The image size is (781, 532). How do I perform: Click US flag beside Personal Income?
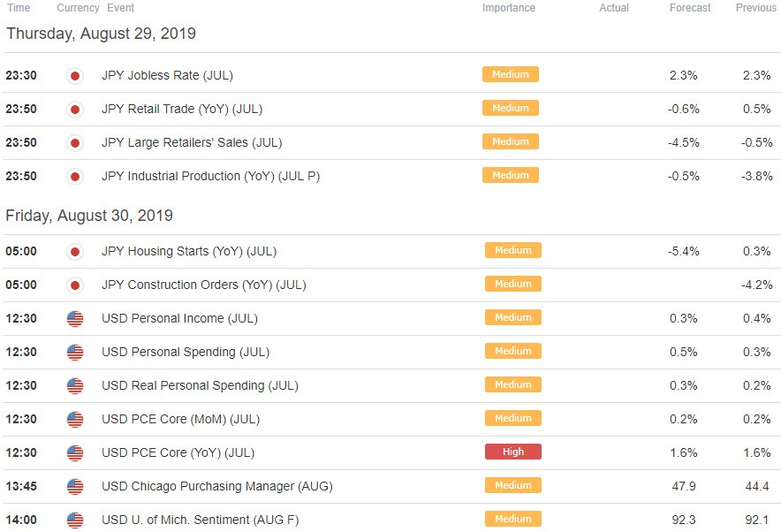(75, 319)
